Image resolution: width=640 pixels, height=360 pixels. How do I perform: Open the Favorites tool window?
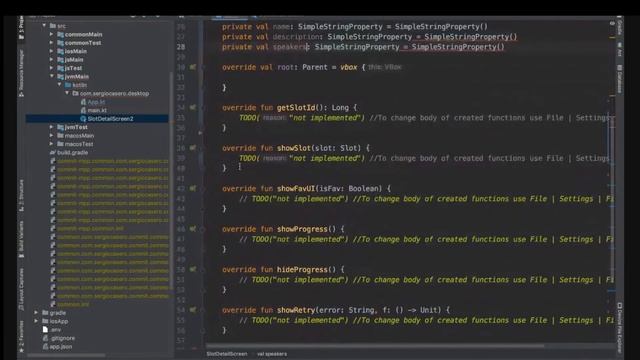click(x=21, y=337)
